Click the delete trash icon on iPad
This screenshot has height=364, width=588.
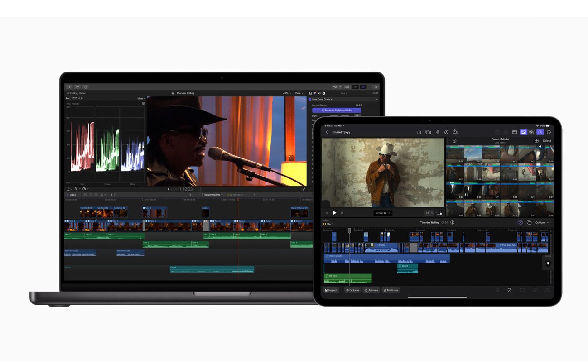(x=497, y=290)
